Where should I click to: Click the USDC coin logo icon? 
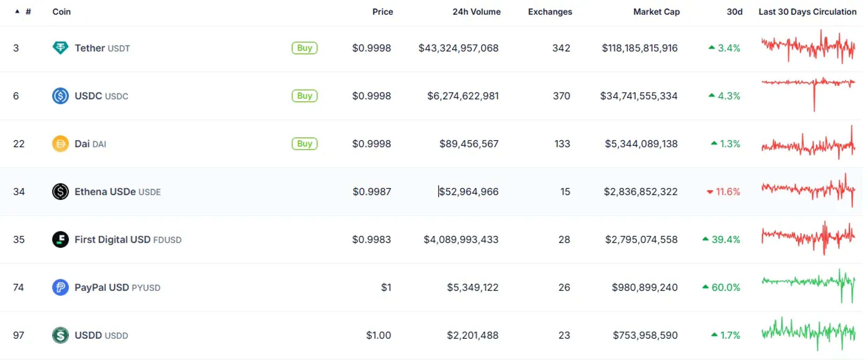point(60,96)
